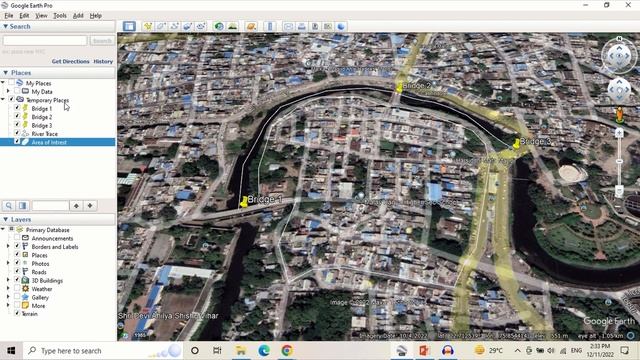The width and height of the screenshot is (640, 360).
Task: Click the Pegman street view icon
Action: tap(619, 115)
